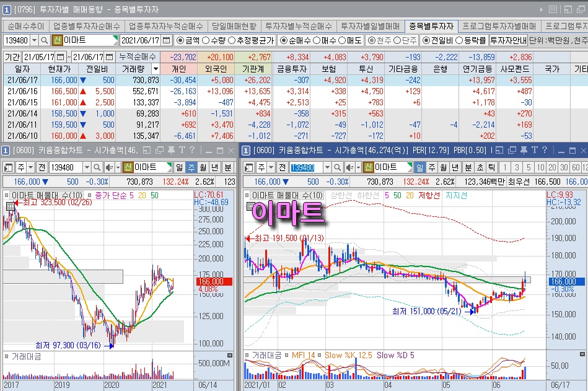
Task: Click pin icon in left chart title bar
Action: click(x=171, y=151)
